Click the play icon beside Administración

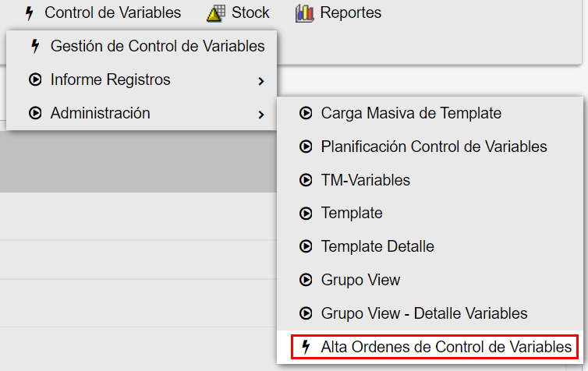35,113
